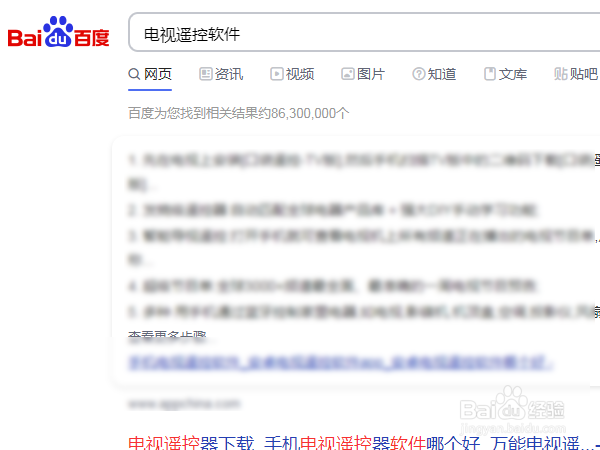Click the document icon beside 文库
The image size is (600, 450).
pyautogui.click(x=490, y=74)
